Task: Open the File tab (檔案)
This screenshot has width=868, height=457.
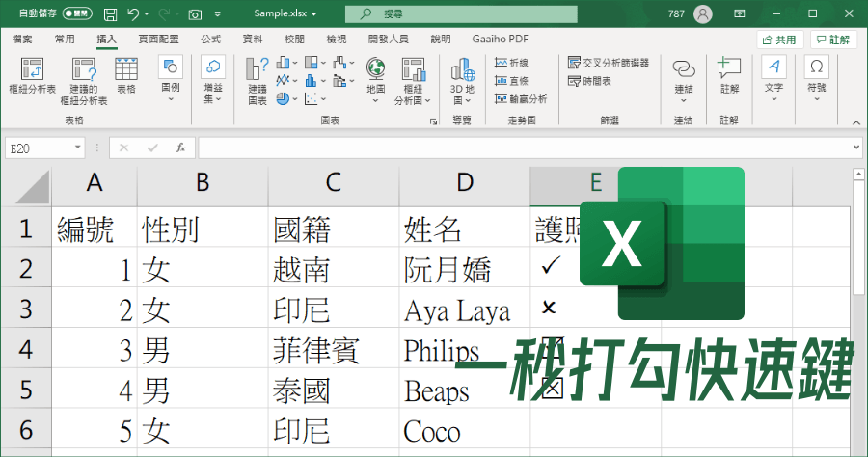Action: 22,39
